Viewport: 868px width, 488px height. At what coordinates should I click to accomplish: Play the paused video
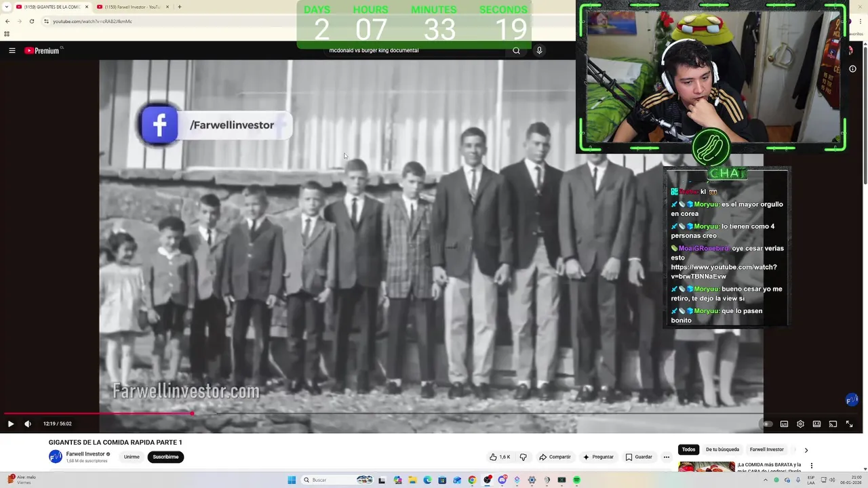(x=10, y=424)
